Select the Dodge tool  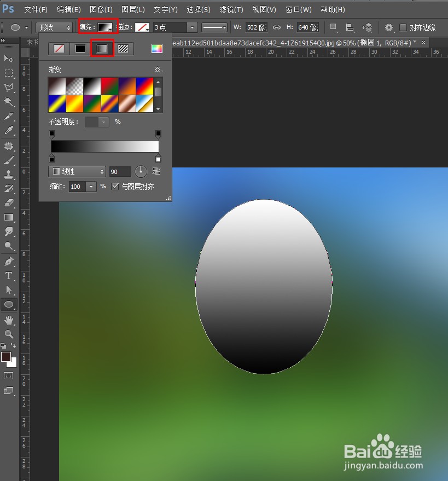tap(9, 246)
